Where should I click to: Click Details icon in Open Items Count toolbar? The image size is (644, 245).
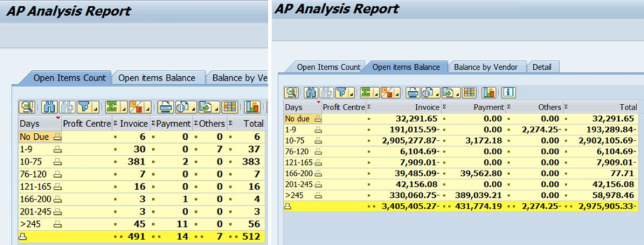click(x=26, y=107)
